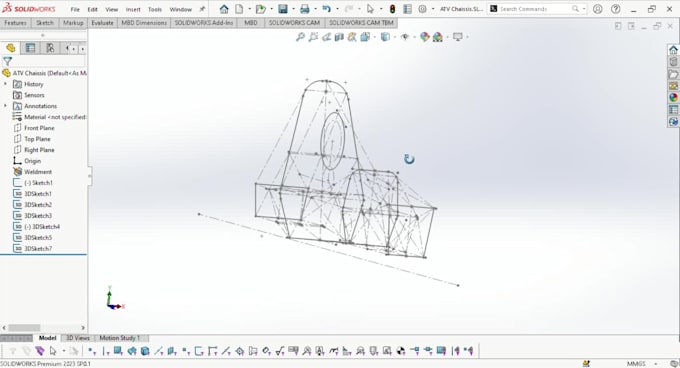Switch to the Motion Study 1 tab
Screen dimensions: 680x368
[x=120, y=338]
